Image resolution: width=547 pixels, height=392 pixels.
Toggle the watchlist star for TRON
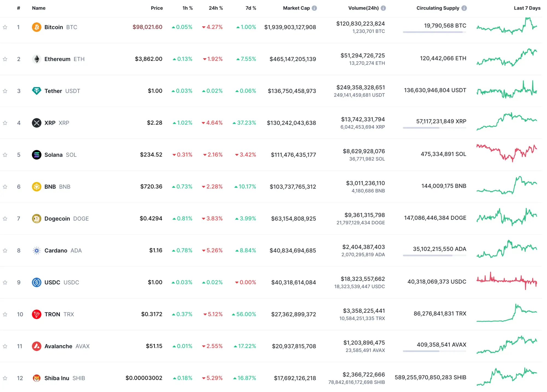5,314
